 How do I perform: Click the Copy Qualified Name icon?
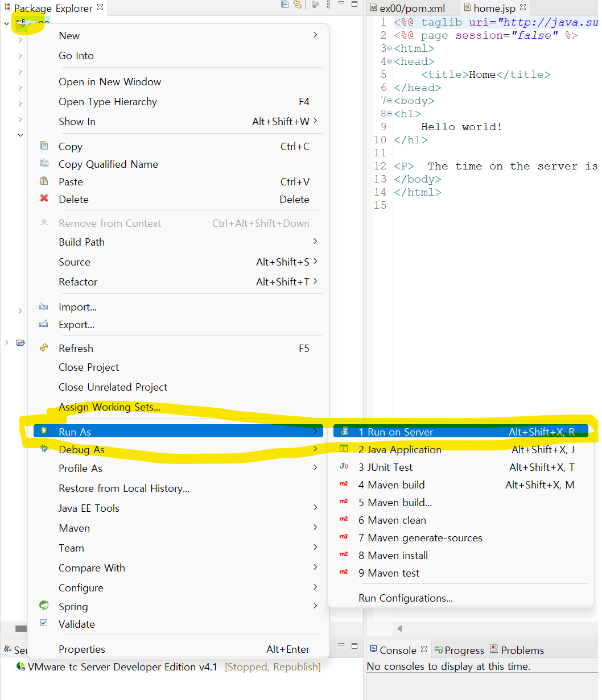(44, 164)
